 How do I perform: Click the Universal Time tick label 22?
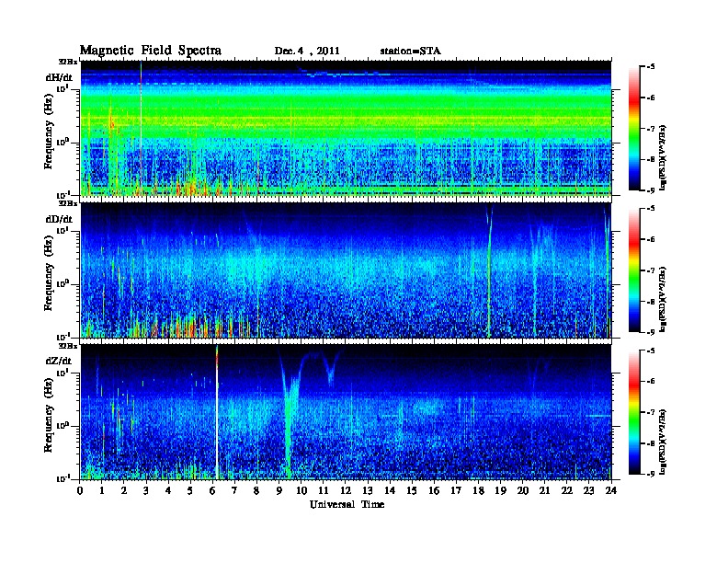tap(567, 490)
